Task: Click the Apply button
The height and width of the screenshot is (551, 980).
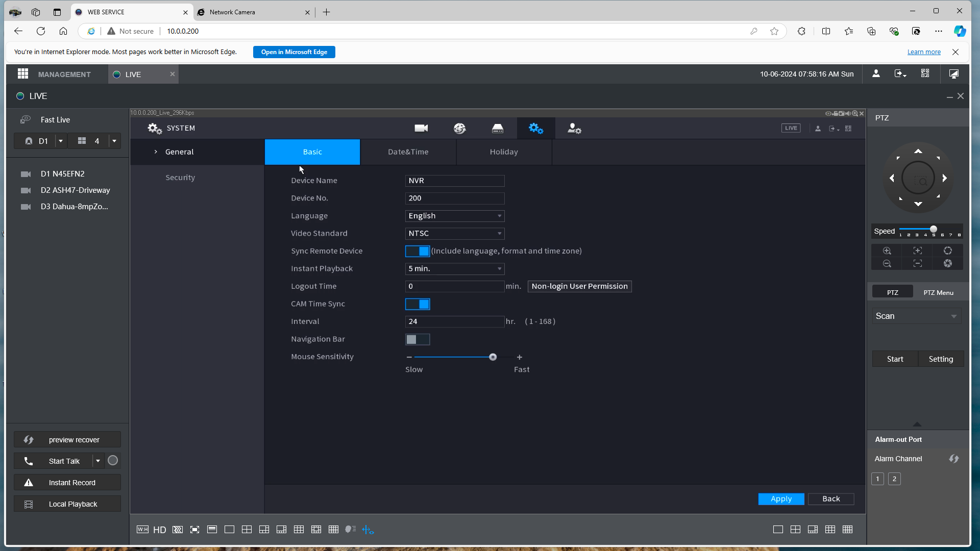Action: 781,499
